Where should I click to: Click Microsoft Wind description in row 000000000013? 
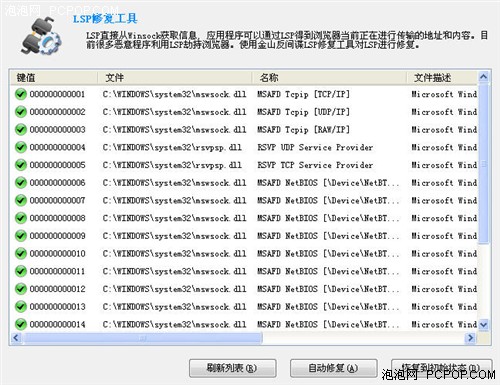(x=444, y=307)
